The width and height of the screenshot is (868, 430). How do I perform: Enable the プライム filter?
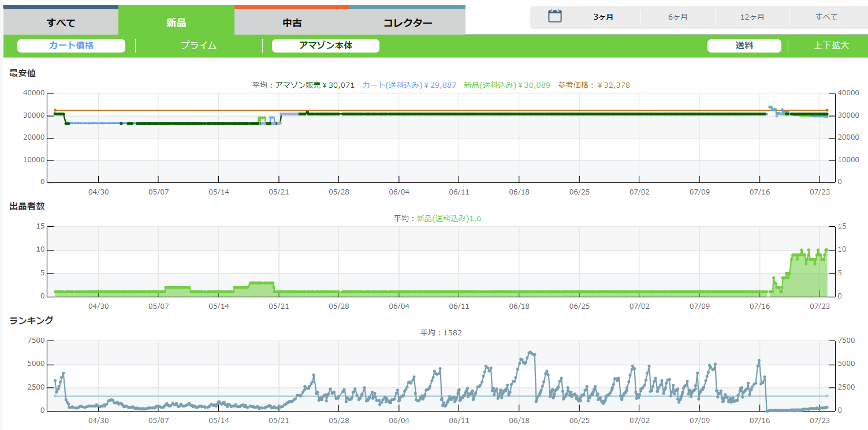click(x=198, y=46)
